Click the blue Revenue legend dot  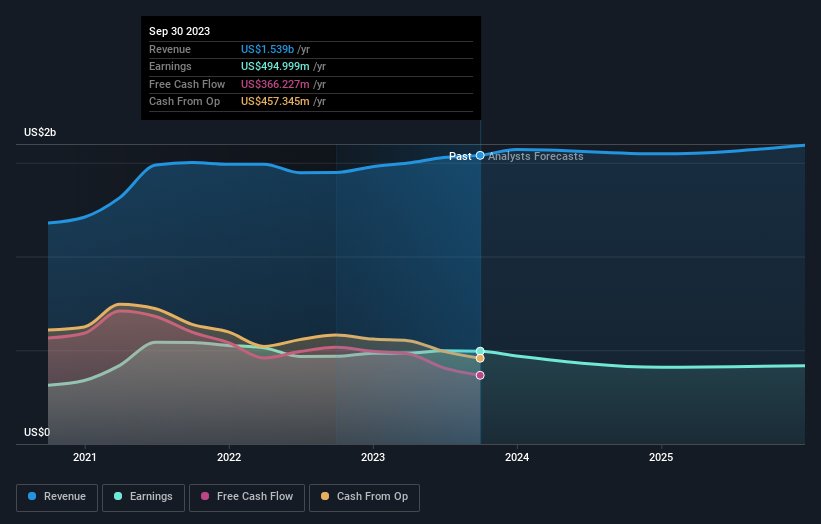tap(32, 496)
